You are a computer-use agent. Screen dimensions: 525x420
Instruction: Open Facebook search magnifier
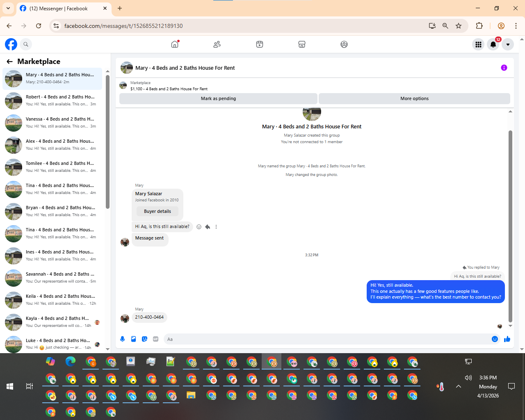26,44
